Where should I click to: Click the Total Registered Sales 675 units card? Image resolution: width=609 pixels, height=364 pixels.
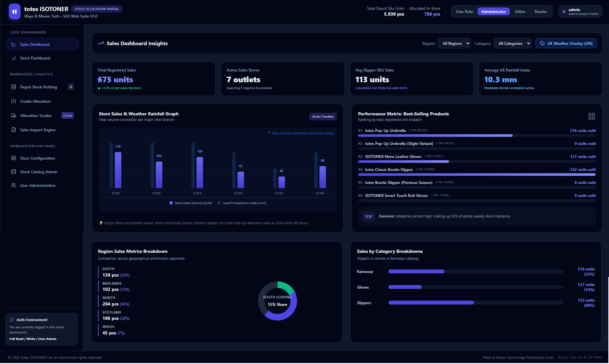click(x=154, y=79)
